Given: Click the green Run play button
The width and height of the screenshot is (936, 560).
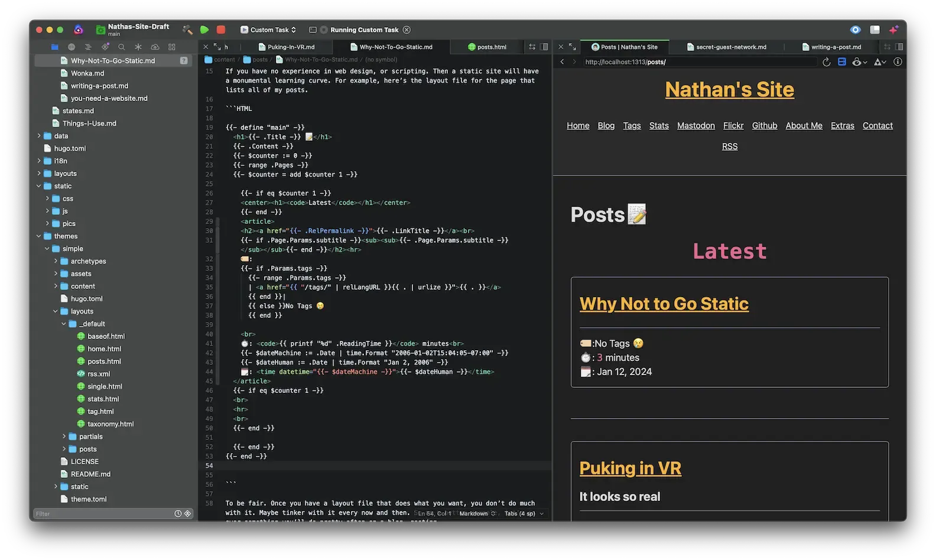Looking at the screenshot, I should (204, 30).
